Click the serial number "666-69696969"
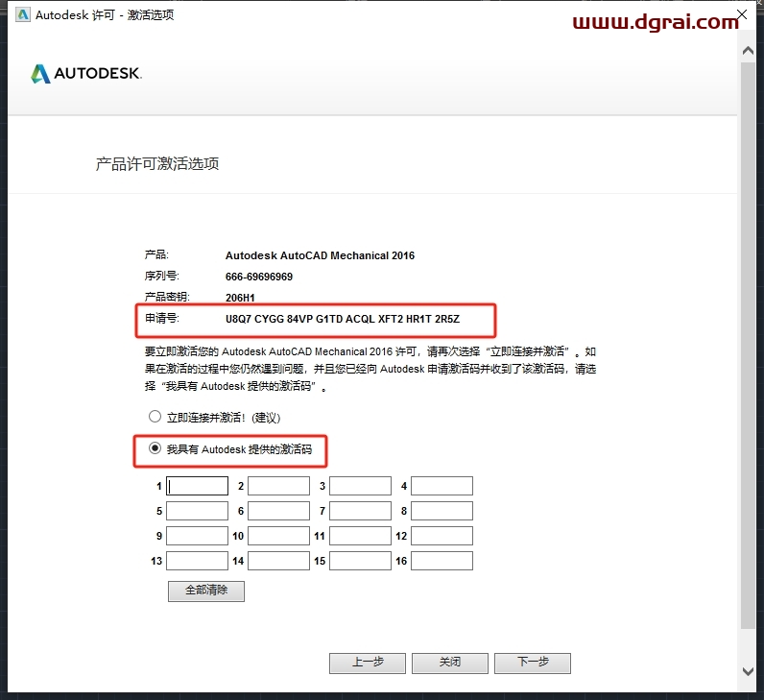Screen dimensions: 764x700 click(259, 277)
